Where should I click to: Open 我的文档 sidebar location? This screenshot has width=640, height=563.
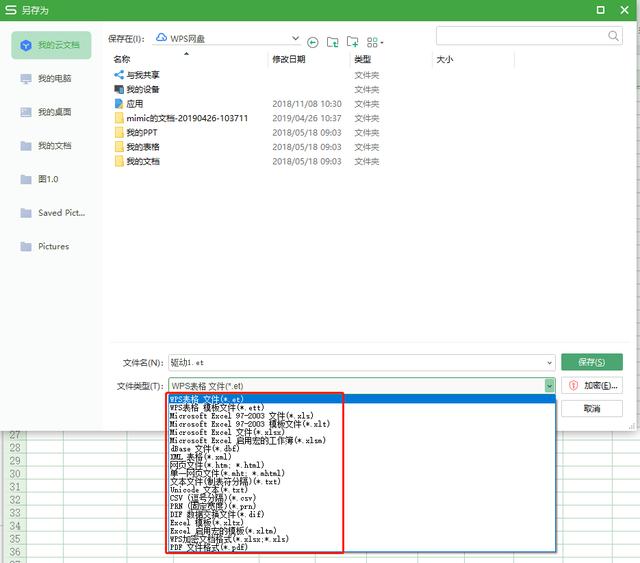(x=51, y=145)
